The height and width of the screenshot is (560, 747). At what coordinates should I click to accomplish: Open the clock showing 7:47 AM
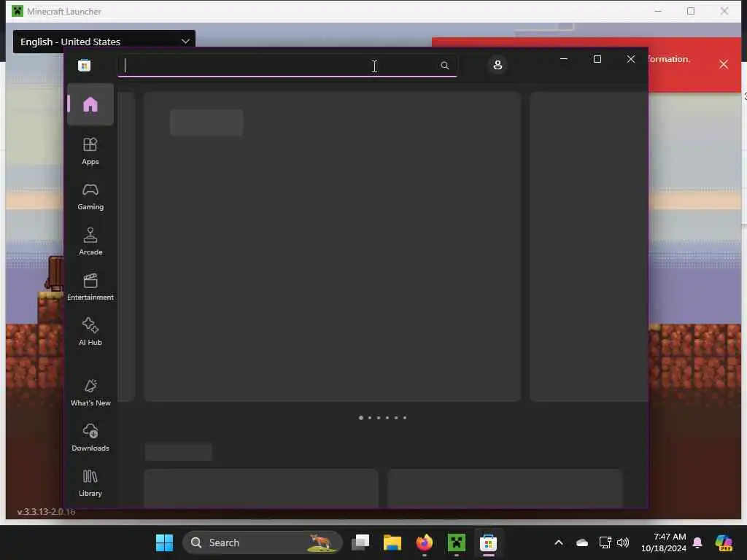tap(664, 542)
